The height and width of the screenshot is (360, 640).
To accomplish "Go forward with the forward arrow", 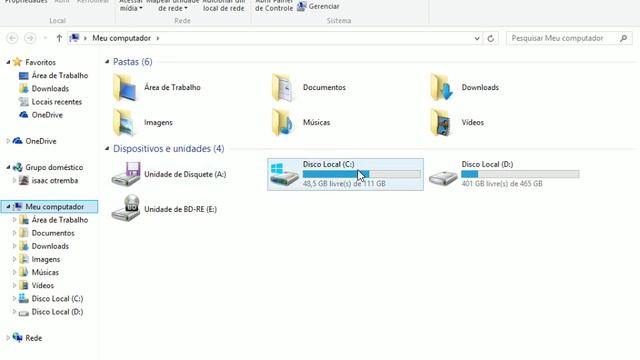I will [x=30, y=38].
